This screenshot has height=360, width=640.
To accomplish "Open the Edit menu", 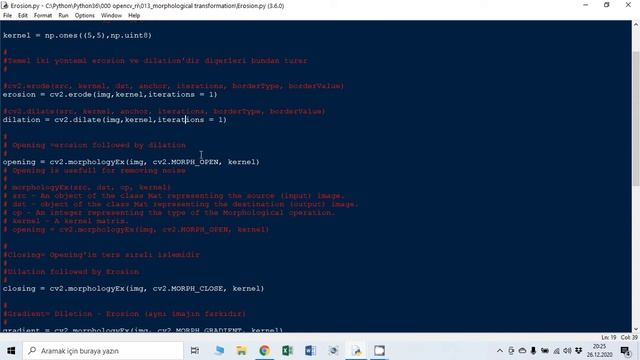I will (22, 16).
